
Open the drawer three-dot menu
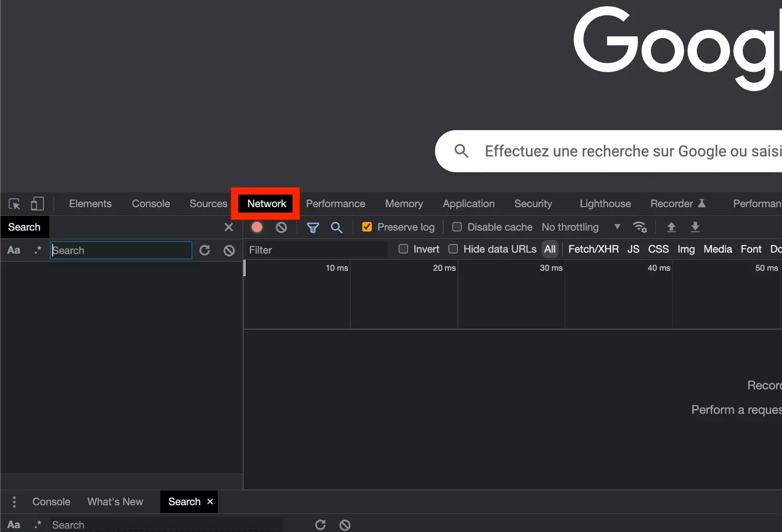tap(14, 502)
